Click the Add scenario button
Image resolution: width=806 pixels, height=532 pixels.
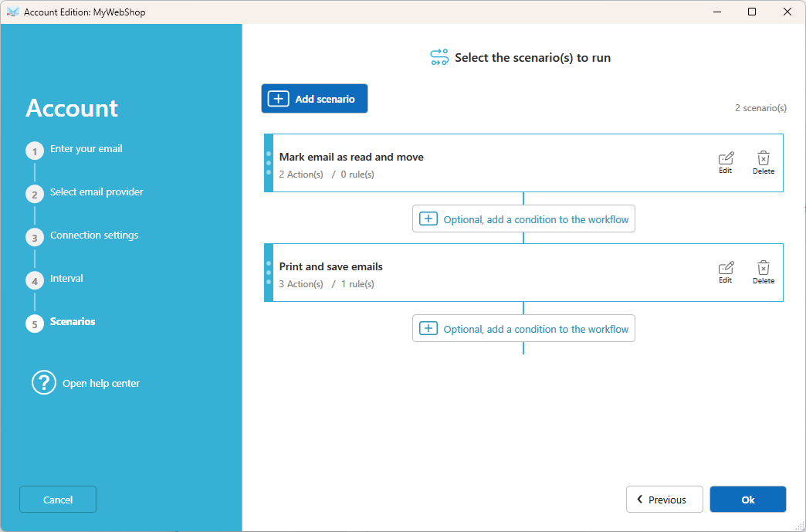click(x=314, y=99)
